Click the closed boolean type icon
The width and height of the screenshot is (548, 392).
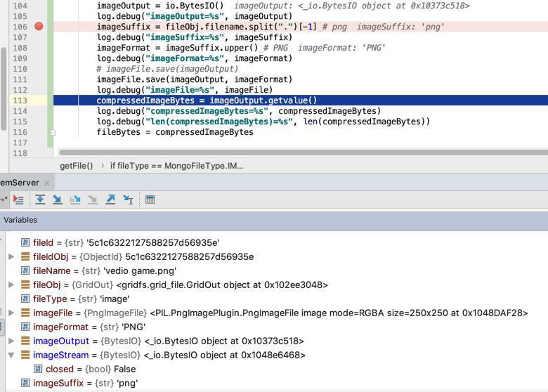(38, 369)
